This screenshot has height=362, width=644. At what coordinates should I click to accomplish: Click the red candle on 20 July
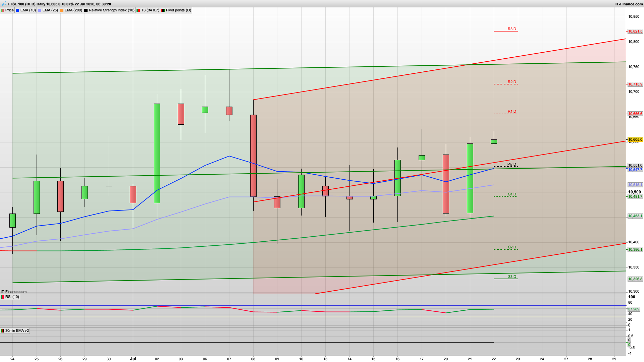coord(446,184)
